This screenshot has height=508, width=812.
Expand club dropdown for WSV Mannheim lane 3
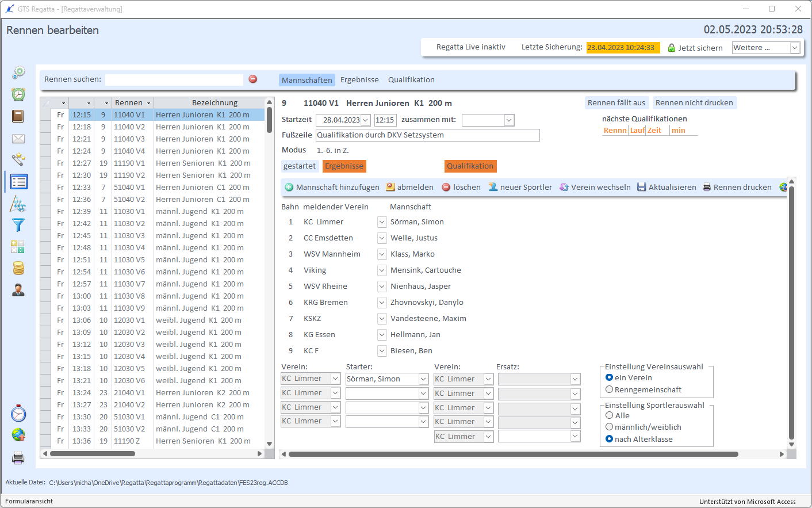[x=382, y=254]
